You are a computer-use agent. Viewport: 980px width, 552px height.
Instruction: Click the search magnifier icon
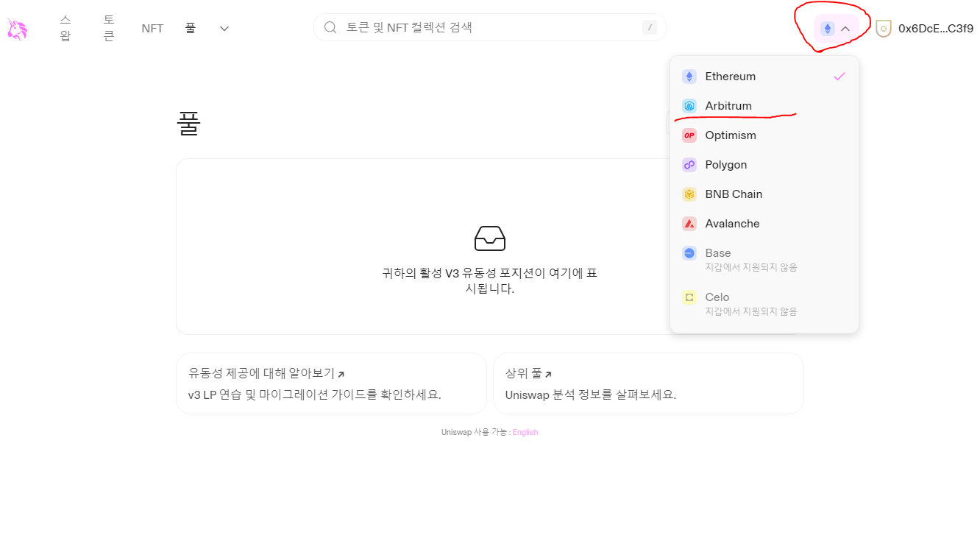(330, 27)
